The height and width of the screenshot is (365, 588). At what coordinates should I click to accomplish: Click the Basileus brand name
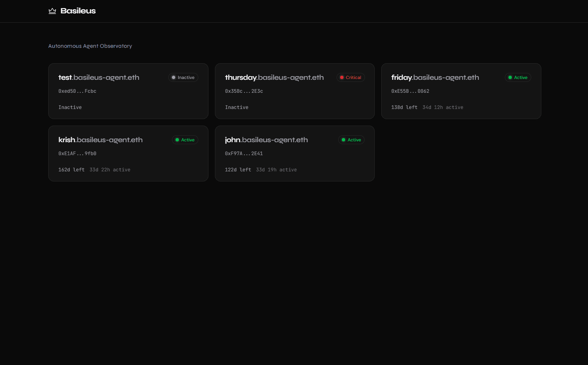coord(78,11)
